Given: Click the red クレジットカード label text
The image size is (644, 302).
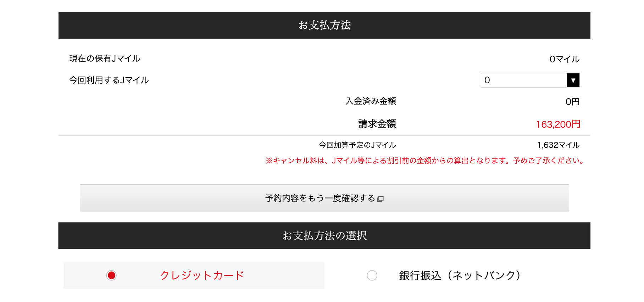Looking at the screenshot, I should (202, 275).
